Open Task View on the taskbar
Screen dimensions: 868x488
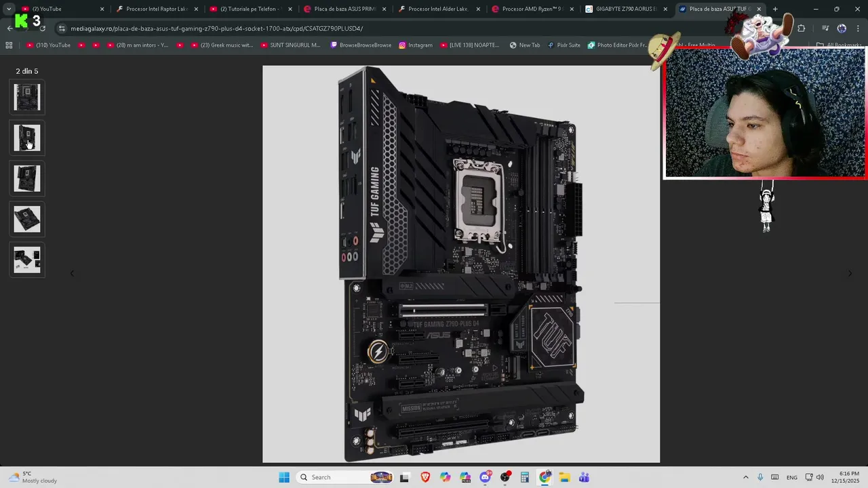(x=405, y=477)
